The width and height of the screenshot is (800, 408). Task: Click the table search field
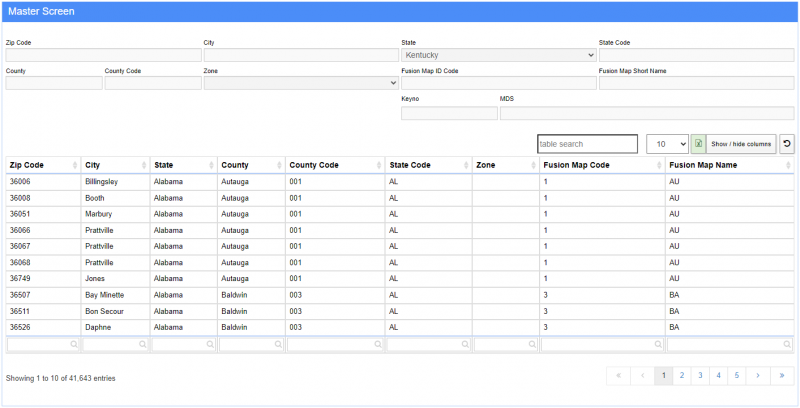[x=586, y=144]
